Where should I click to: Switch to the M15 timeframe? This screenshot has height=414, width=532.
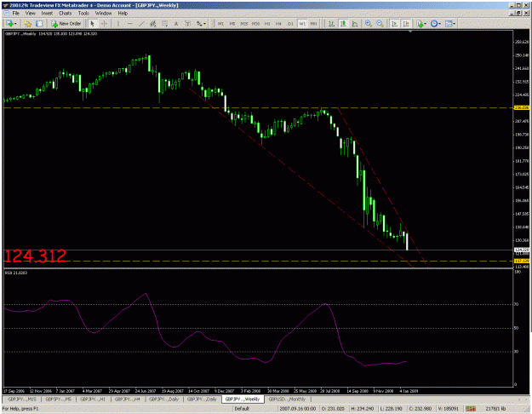click(244, 24)
